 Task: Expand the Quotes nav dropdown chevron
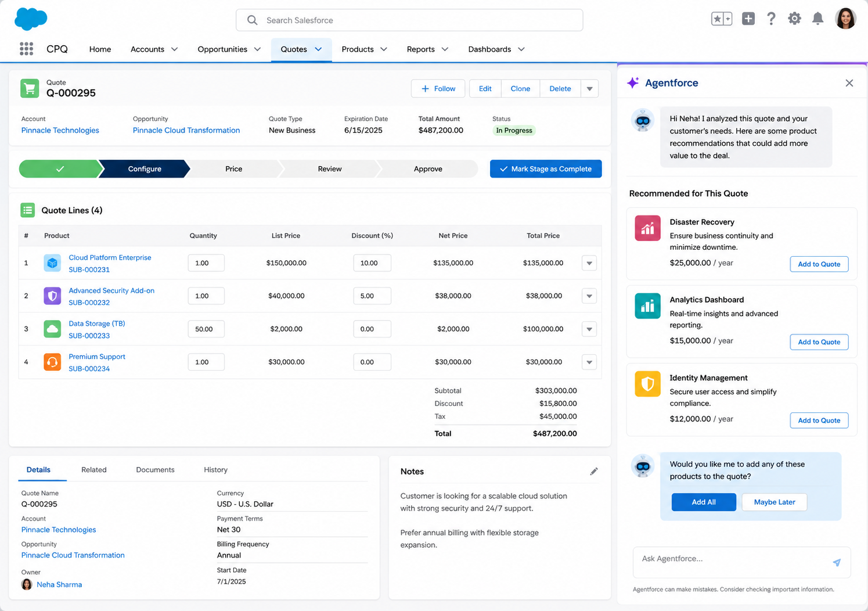pyautogui.click(x=318, y=49)
